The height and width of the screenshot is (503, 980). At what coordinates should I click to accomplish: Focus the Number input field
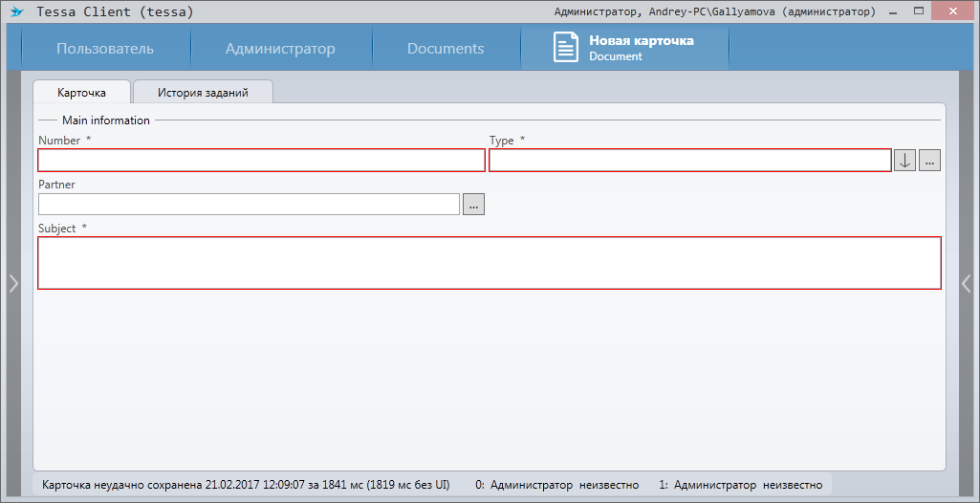261,161
